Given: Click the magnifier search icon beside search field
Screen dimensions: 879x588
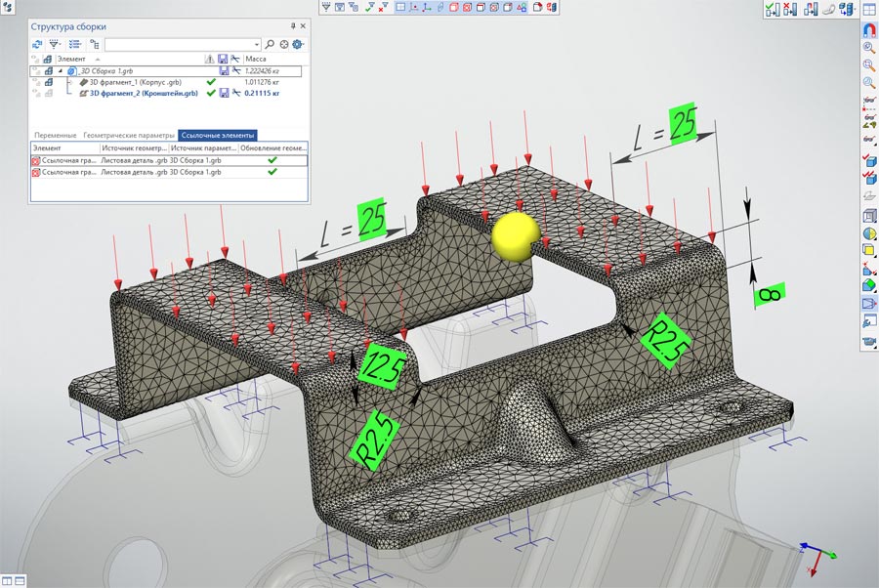Looking at the screenshot, I should click(271, 44).
